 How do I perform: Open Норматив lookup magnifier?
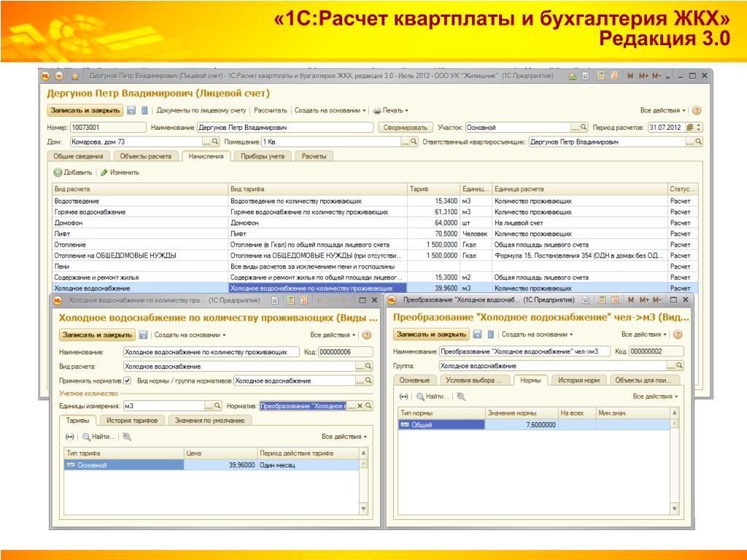(368, 405)
